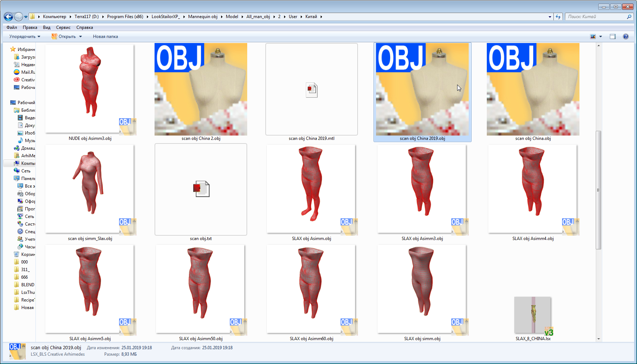The image size is (637, 364).
Task: Open Библиотеки in the navigation tree
Action: pyautogui.click(x=25, y=110)
